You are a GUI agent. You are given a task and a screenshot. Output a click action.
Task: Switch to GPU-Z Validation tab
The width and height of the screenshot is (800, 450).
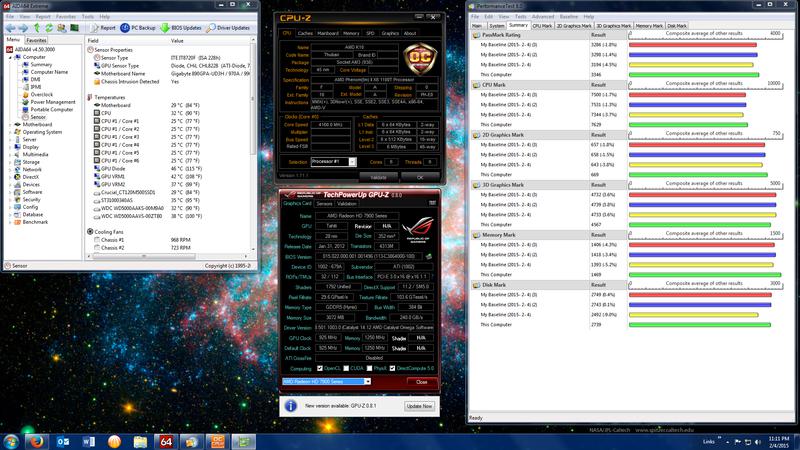pos(346,204)
